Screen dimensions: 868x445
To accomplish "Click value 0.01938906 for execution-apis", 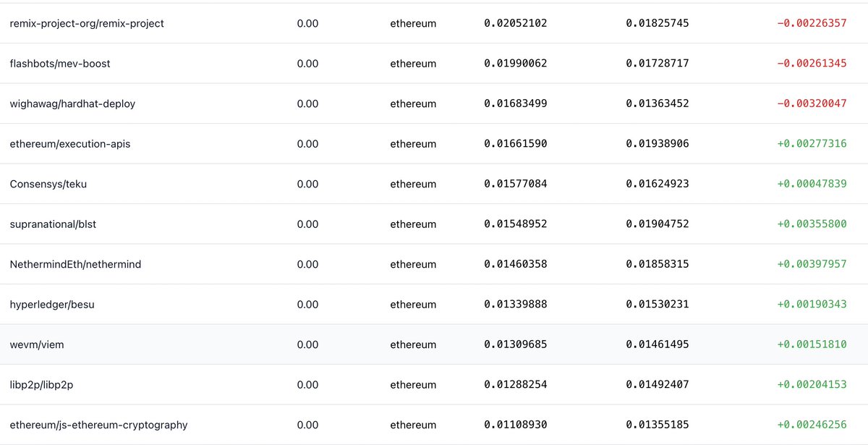I will pyautogui.click(x=658, y=144).
